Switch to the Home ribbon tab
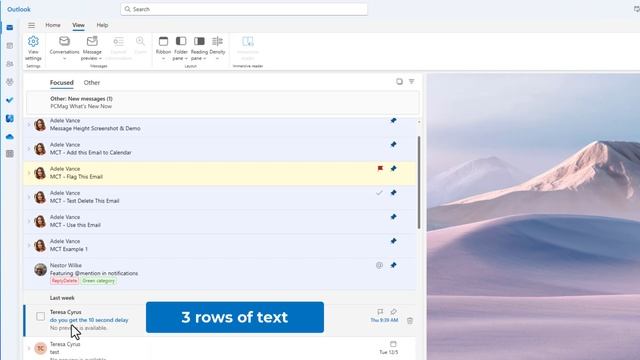Viewport: 640px width, 360px height. pos(53,25)
